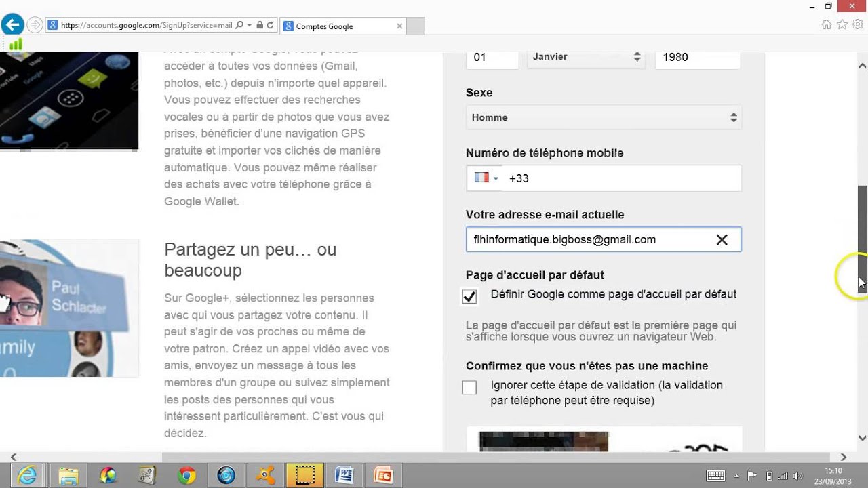868x488 pixels.
Task: Close the Comptes Google tab
Action: [399, 26]
